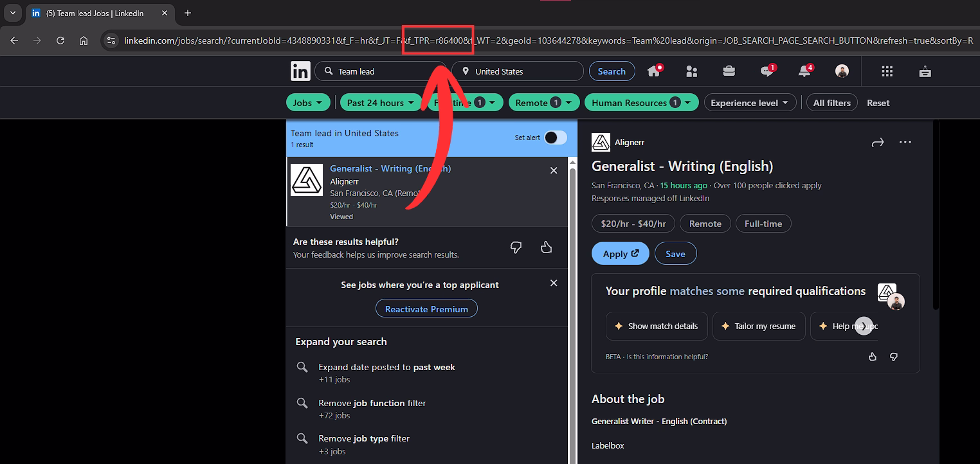
Task: Click the Apply button for the job
Action: (619, 253)
